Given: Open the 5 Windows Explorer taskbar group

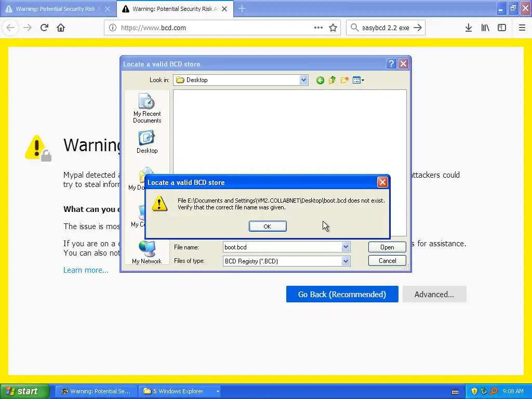Looking at the screenshot, I should pos(180,391).
